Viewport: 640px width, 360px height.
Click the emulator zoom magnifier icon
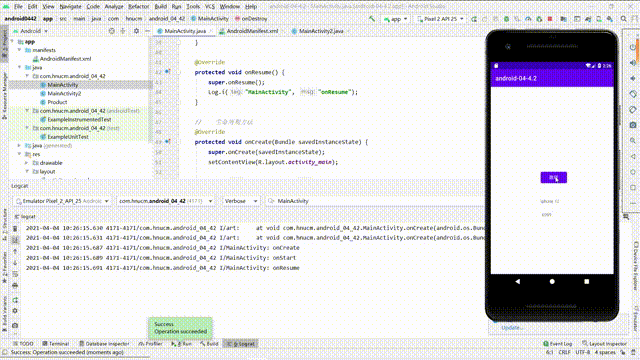(x=633, y=140)
